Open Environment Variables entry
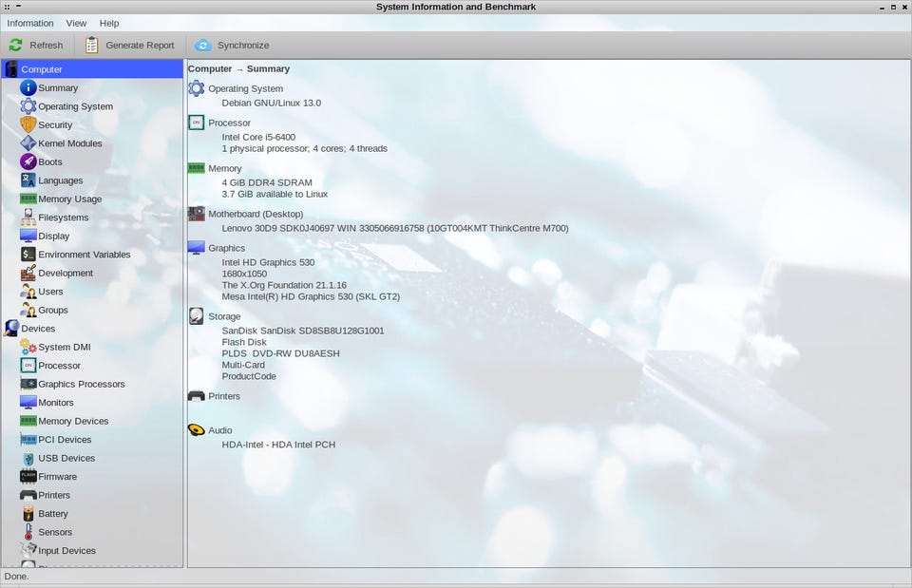 84,255
